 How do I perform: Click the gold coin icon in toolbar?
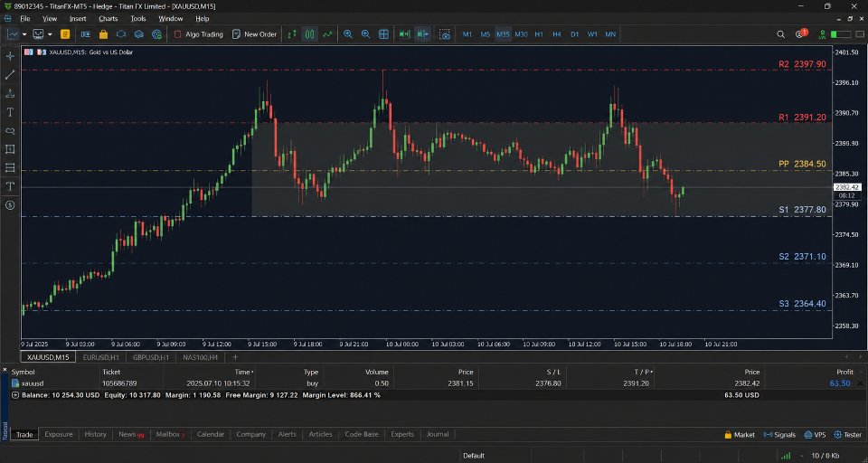tap(65, 34)
